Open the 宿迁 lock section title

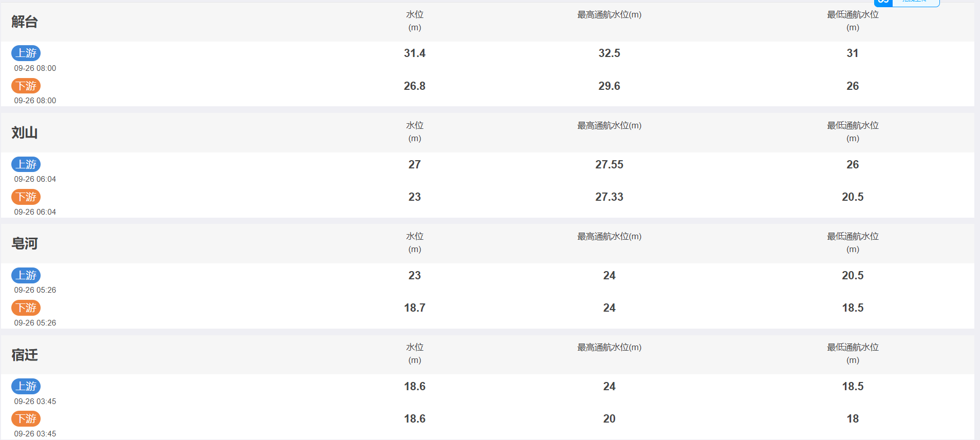pos(25,355)
